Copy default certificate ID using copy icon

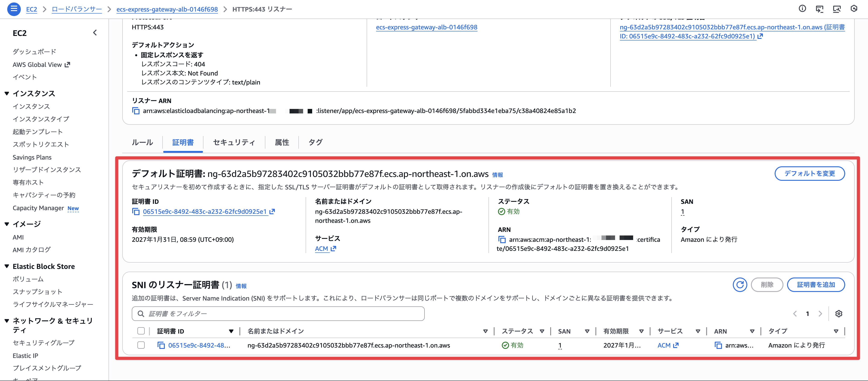136,212
